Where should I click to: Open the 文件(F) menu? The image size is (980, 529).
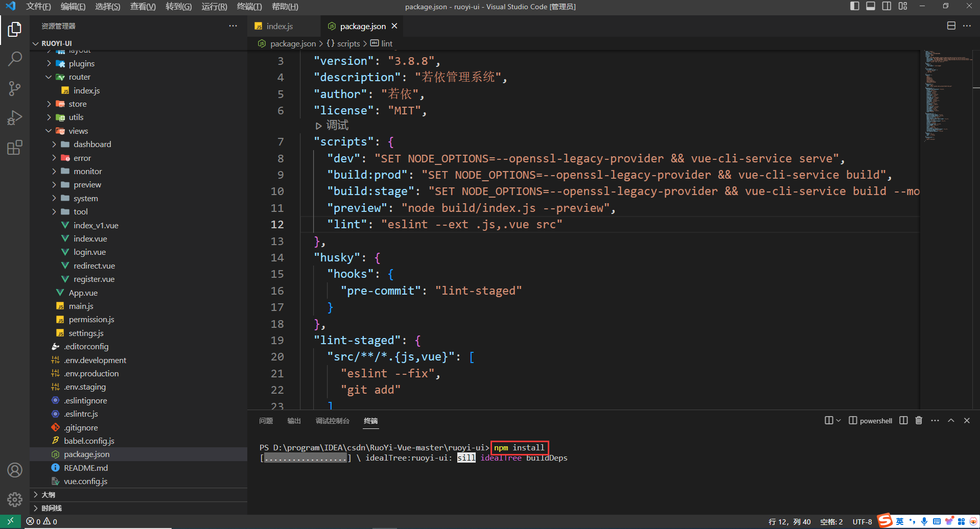tap(38, 7)
